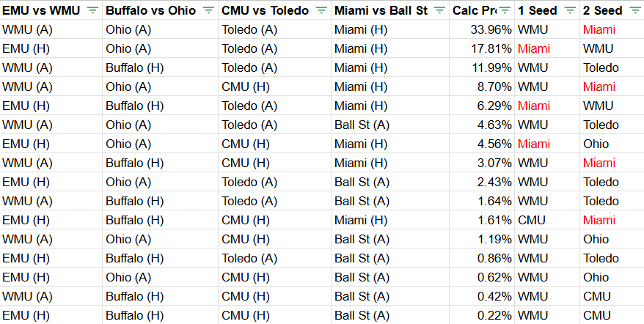The image size is (644, 324).
Task: Click the CMU cell in 1 Seed column
Action: [x=532, y=220]
